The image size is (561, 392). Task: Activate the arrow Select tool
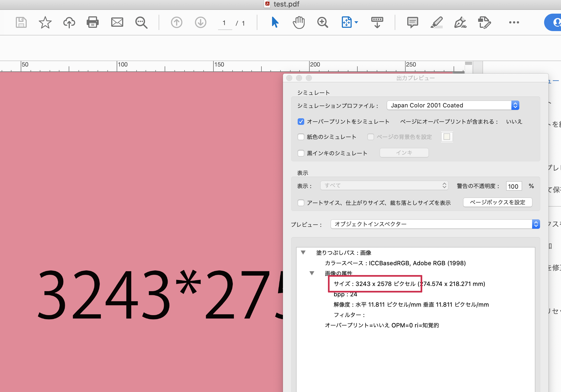coord(275,22)
